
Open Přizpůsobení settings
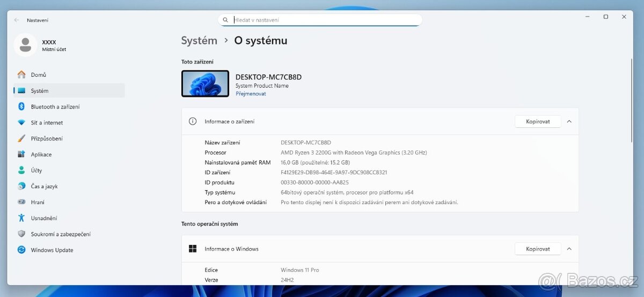69,139
